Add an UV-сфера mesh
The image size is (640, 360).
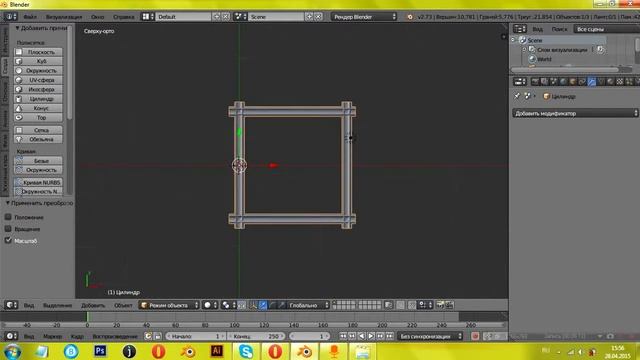pyautogui.click(x=38, y=80)
